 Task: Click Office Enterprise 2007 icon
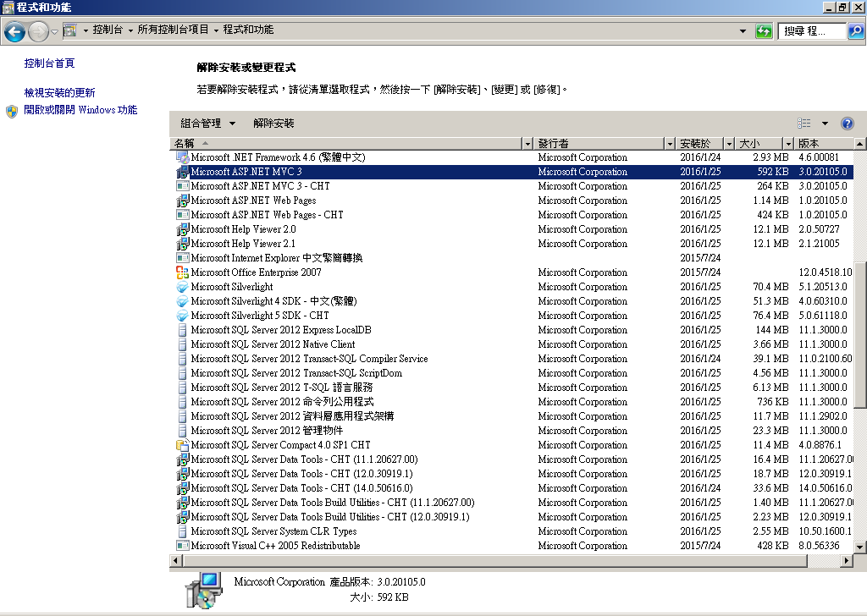pos(182,272)
